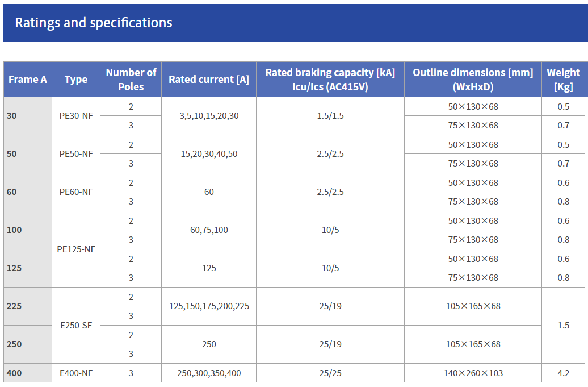Select the "Rated current [A]" column header

click(x=209, y=80)
